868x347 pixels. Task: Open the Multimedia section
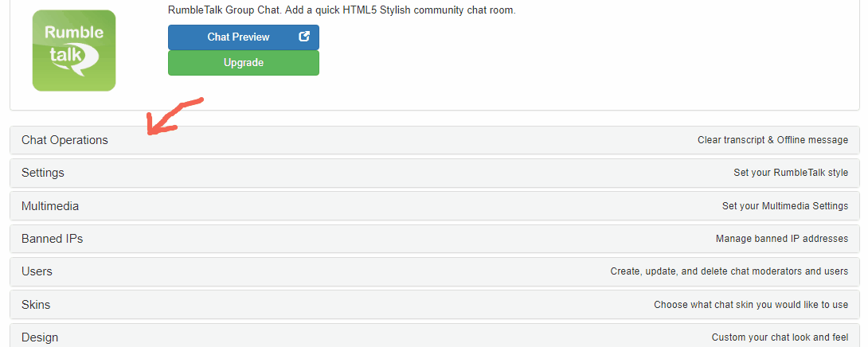[50, 206]
